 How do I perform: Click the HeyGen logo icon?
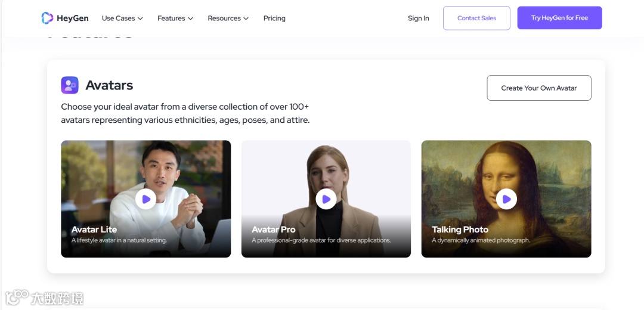click(47, 18)
